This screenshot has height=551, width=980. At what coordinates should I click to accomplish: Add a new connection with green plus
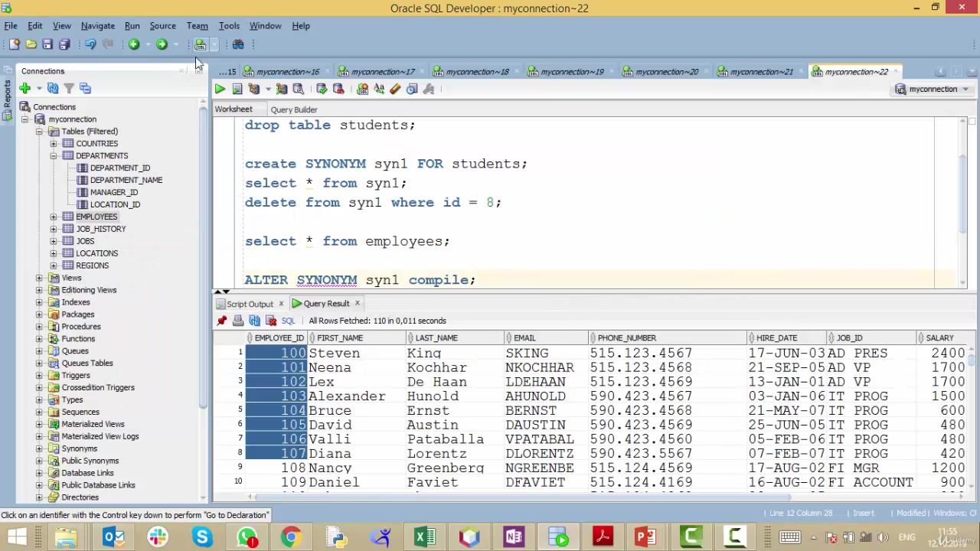(24, 89)
